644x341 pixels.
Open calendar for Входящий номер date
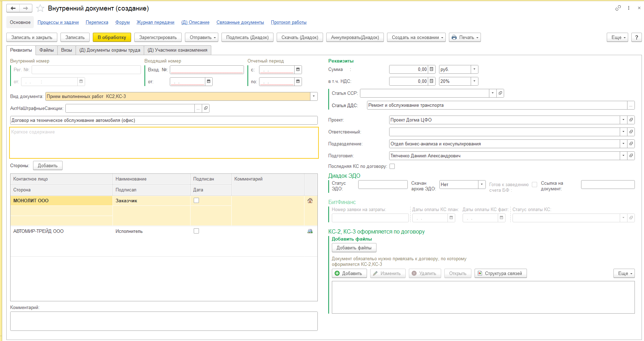click(x=208, y=81)
